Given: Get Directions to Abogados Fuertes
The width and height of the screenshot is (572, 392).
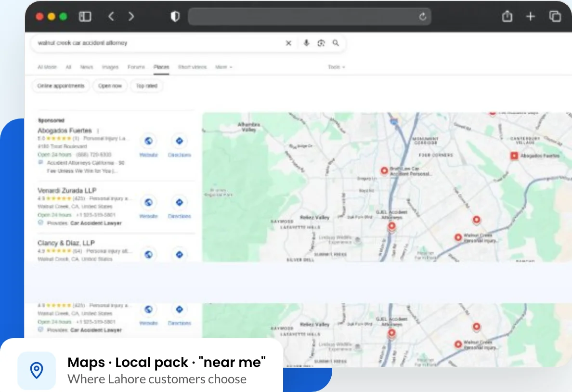Looking at the screenshot, I should click(179, 141).
